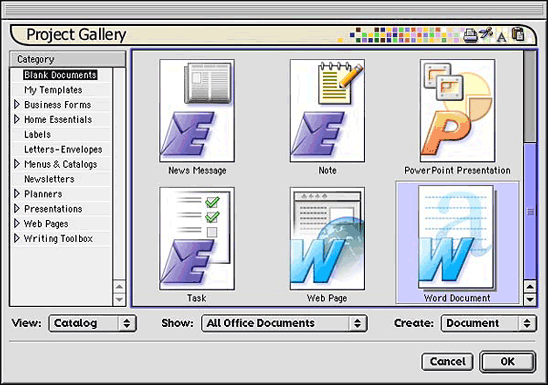Choose the Web Page template icon
The width and height of the screenshot is (548, 385).
coord(327,238)
